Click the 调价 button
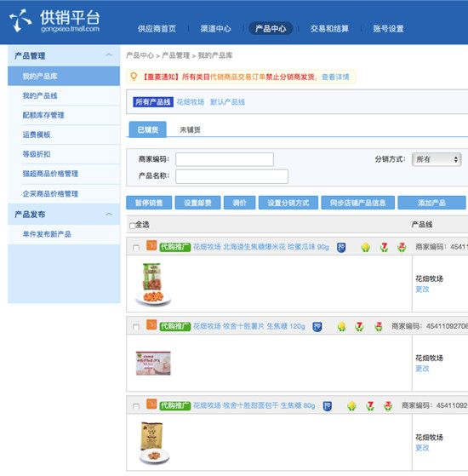The height and width of the screenshot is (476, 468). tap(240, 203)
